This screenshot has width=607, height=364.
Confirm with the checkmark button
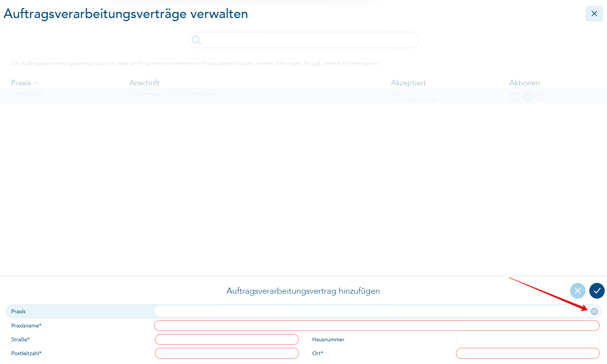[597, 291]
